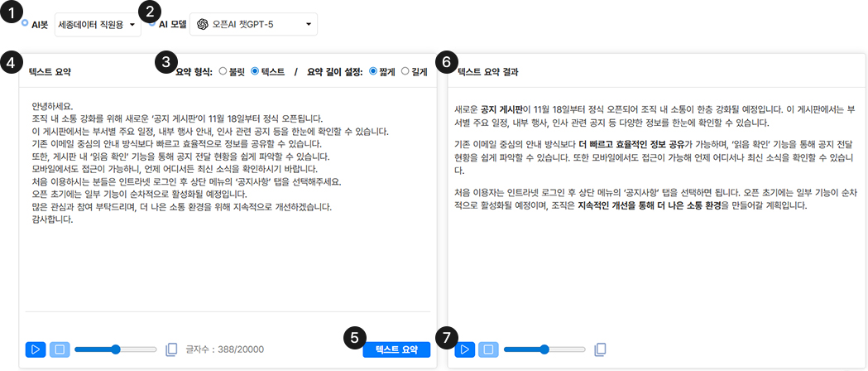The height and width of the screenshot is (371, 868).
Task: Play the input text audio
Action: pos(36,349)
